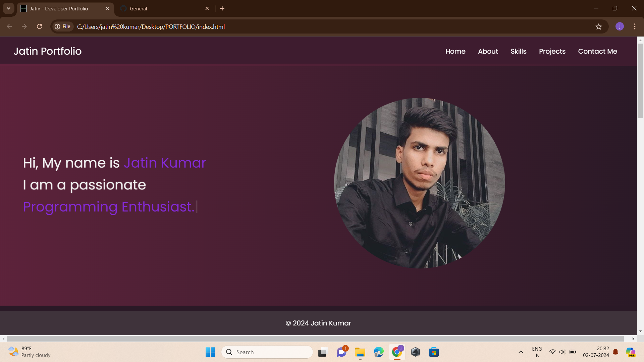Screen dimensions: 644x362
Task: Open the notifications bell in system tray
Action: pyautogui.click(x=615, y=352)
